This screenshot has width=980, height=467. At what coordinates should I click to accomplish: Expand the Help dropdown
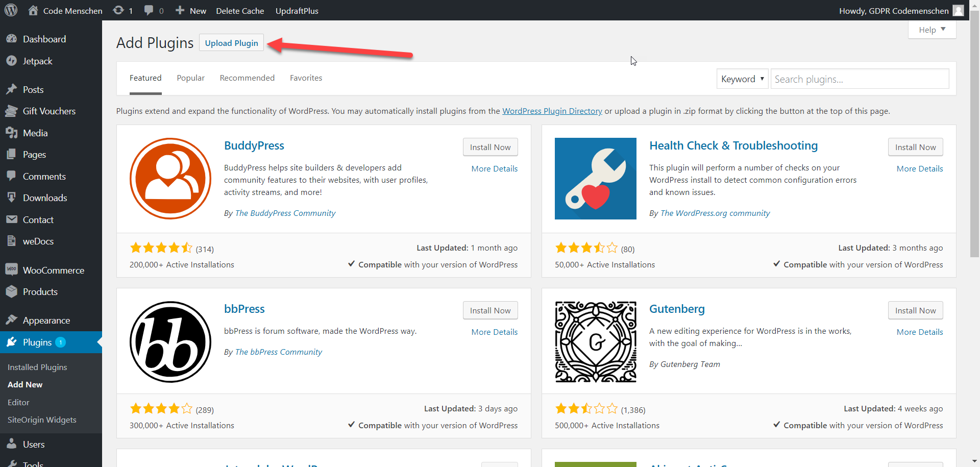(x=932, y=30)
